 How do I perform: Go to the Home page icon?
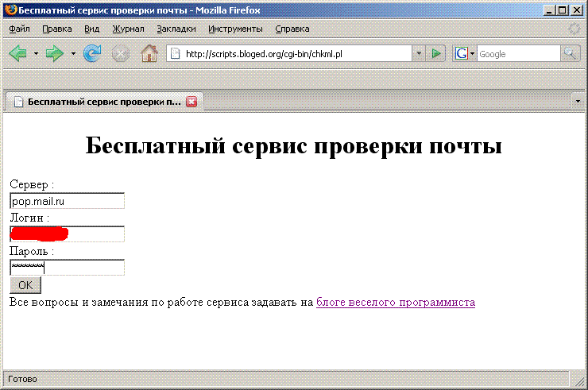tap(149, 54)
